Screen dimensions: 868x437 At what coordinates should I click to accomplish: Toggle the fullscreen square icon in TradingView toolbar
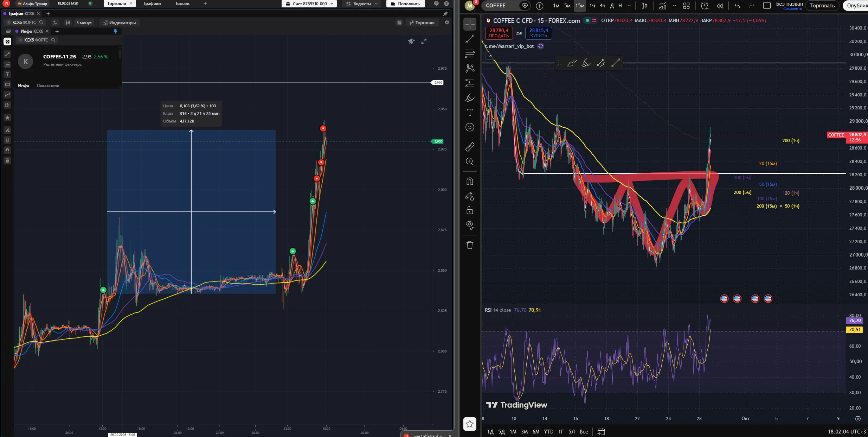pyautogui.click(x=767, y=6)
